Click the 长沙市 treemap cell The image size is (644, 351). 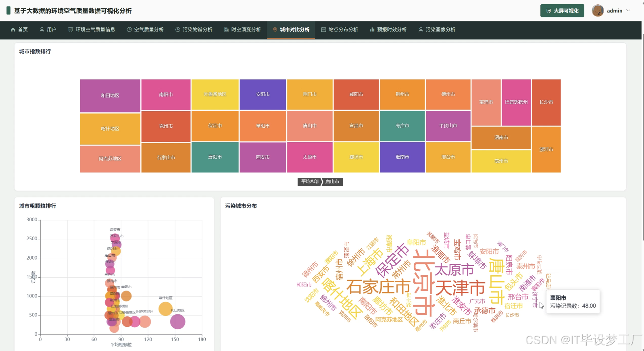(546, 102)
